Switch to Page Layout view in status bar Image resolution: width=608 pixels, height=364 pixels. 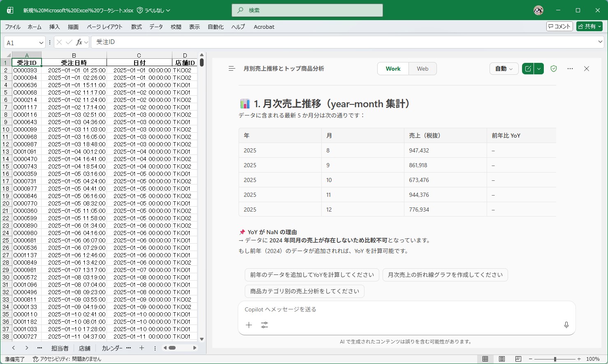pyautogui.click(x=501, y=358)
